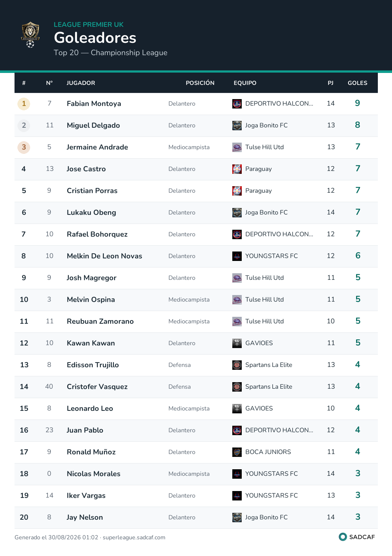Screen dimensions: 392x556
Task: Open player Lukaku Obeng
Action: pos(91,213)
